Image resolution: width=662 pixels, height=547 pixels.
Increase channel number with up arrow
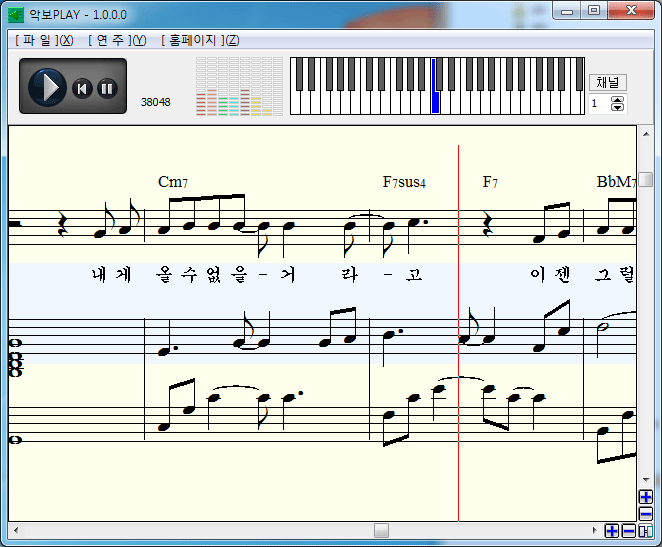pyautogui.click(x=617, y=100)
